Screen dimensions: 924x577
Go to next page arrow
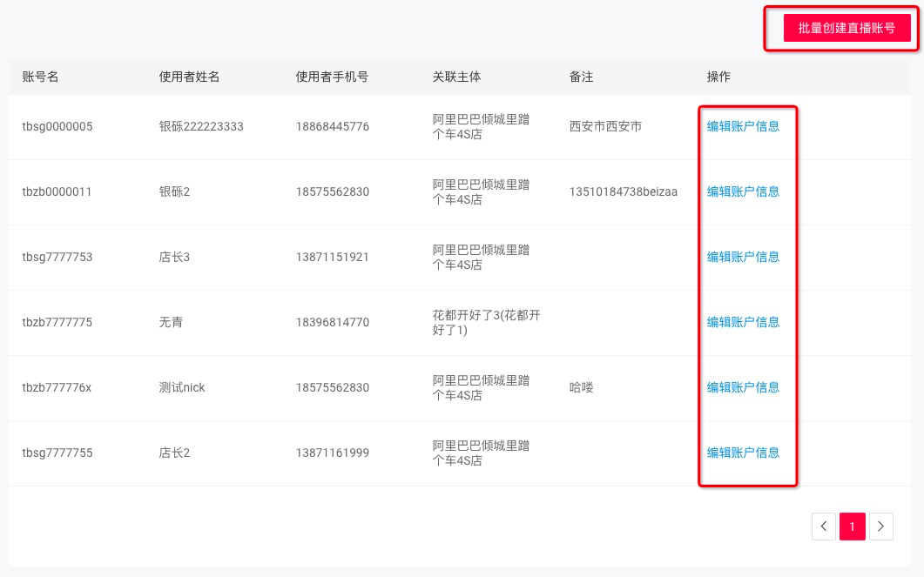point(881,527)
